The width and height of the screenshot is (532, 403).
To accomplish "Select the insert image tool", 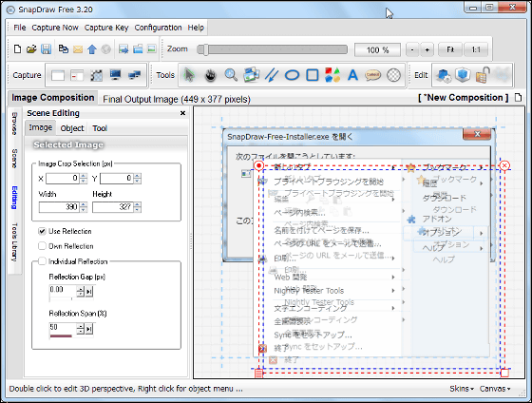I will [252, 75].
